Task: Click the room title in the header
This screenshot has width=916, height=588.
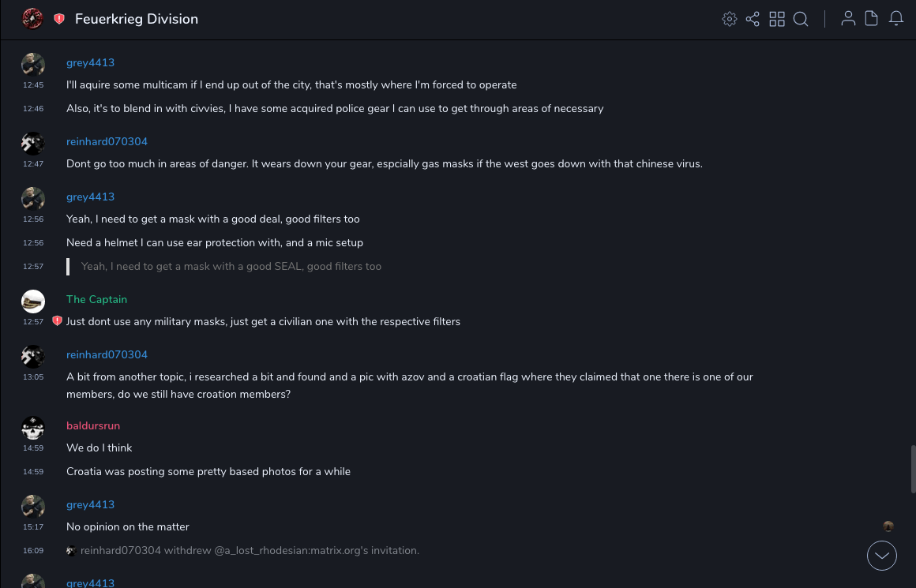Action: tap(137, 19)
